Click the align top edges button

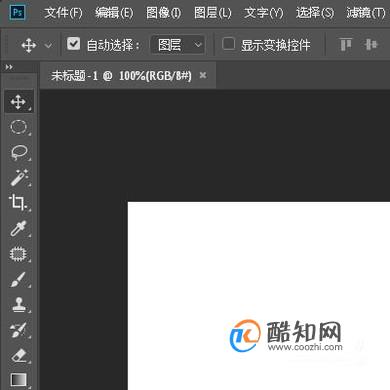click(x=346, y=44)
